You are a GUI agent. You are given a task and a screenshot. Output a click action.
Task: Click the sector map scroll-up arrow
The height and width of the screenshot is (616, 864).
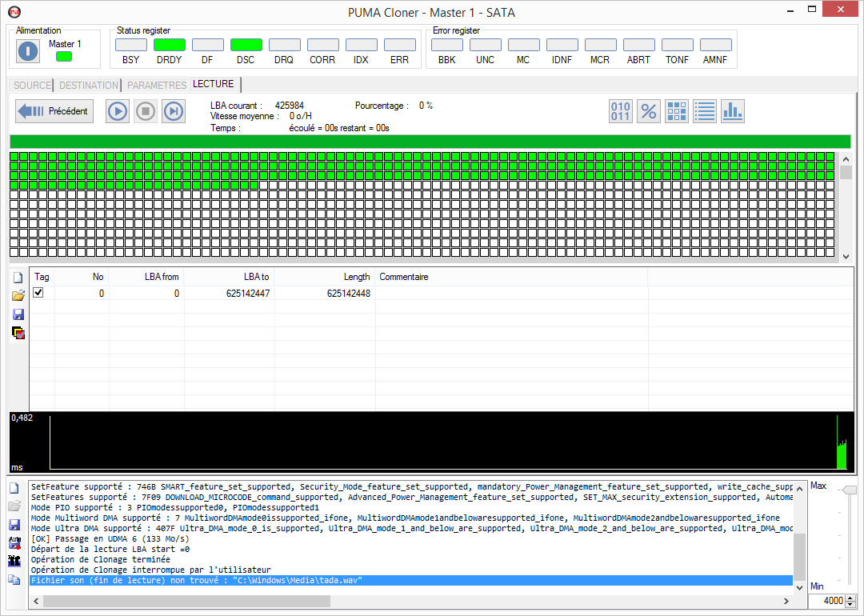point(846,158)
